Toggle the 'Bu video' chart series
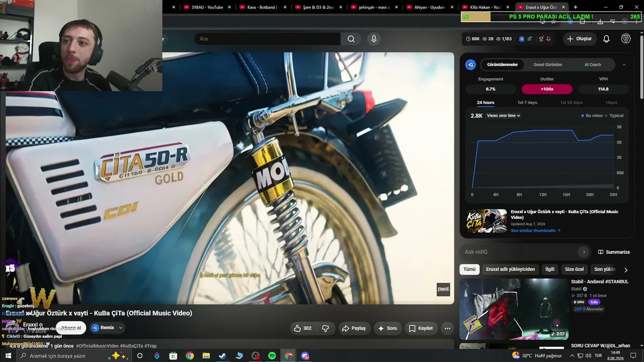 [x=592, y=116]
